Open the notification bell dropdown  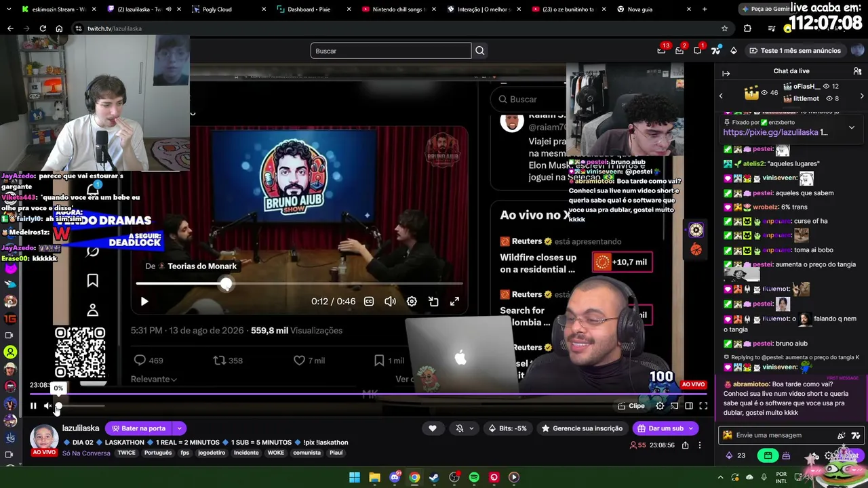[465, 428]
